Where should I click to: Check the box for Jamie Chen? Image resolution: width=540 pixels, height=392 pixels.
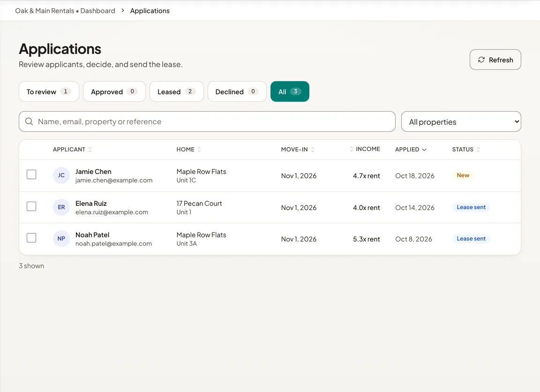[31, 174]
